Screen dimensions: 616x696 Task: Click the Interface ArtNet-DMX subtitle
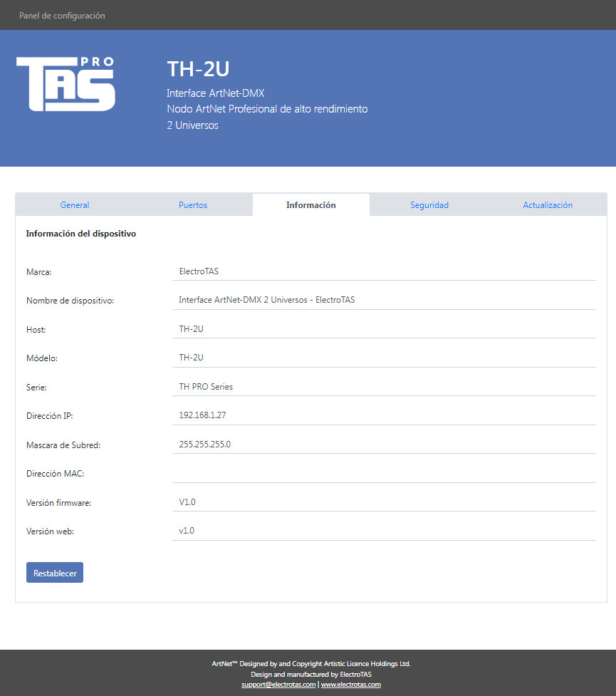coord(216,93)
